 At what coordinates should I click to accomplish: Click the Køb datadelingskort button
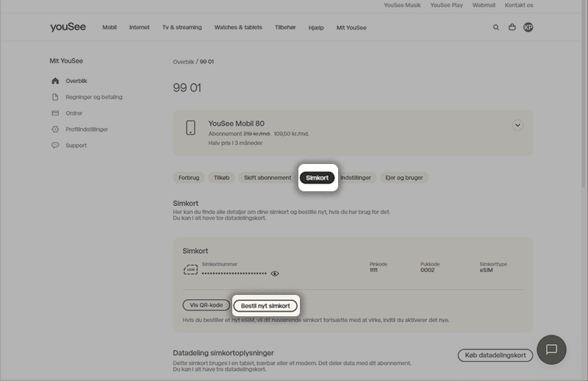tap(495, 355)
